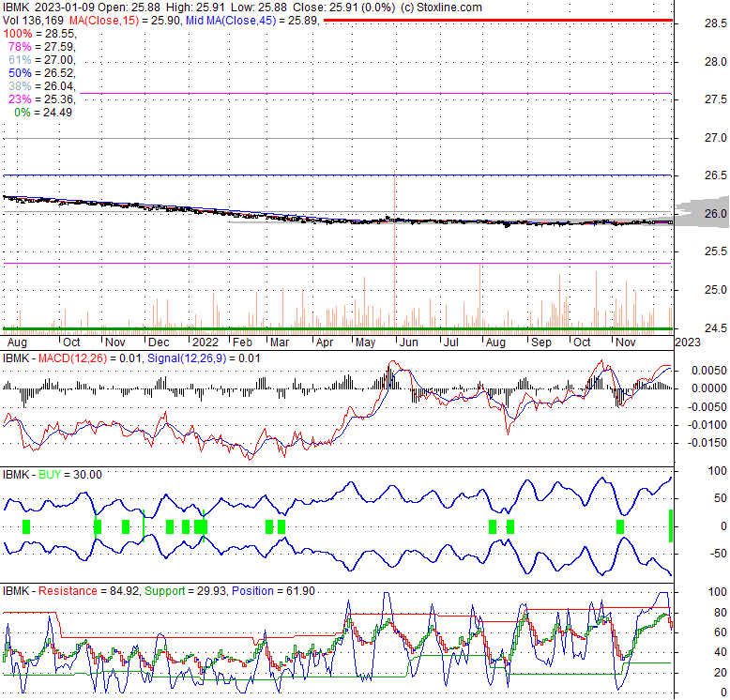Click the 'Vol 136,169' volume text
The height and width of the screenshot is (700, 730).
[34, 21]
